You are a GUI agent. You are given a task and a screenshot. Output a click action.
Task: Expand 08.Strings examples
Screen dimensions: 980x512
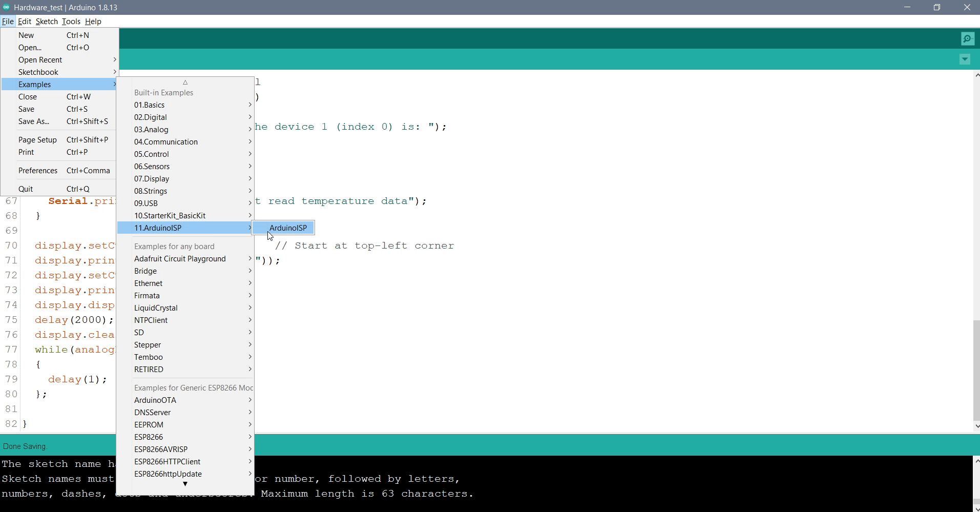pyautogui.click(x=185, y=191)
